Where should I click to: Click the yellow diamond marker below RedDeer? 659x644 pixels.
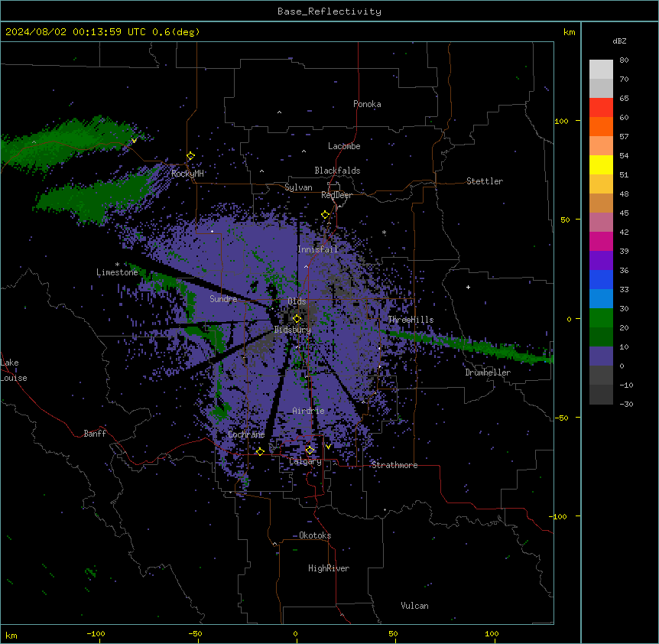325,215
